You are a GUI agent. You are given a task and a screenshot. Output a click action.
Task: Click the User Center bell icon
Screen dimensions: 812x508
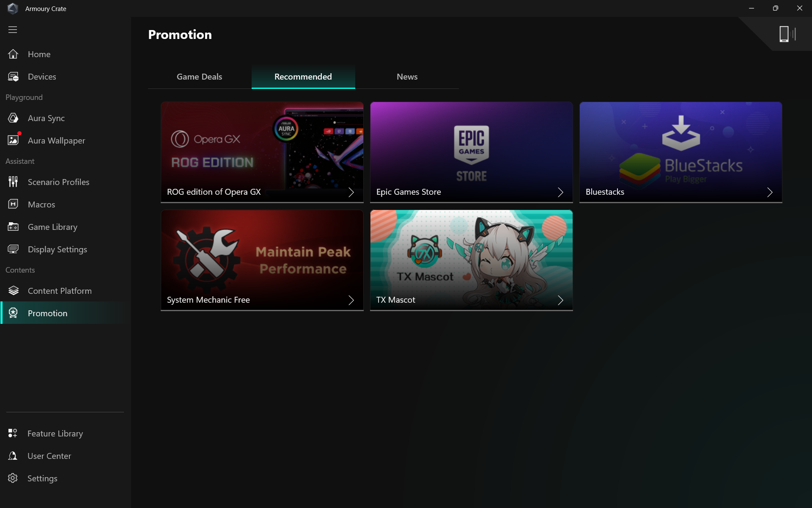point(13,456)
